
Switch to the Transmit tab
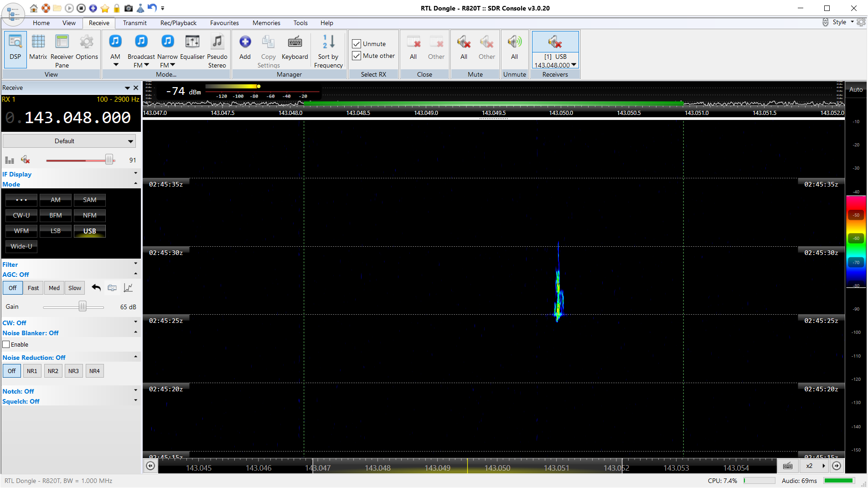tap(134, 23)
